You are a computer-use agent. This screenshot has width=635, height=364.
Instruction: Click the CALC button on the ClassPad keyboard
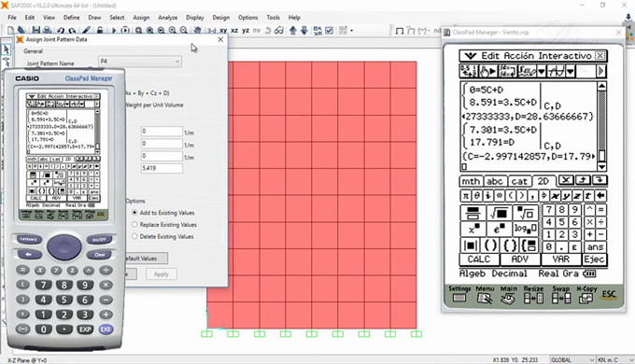click(479, 259)
